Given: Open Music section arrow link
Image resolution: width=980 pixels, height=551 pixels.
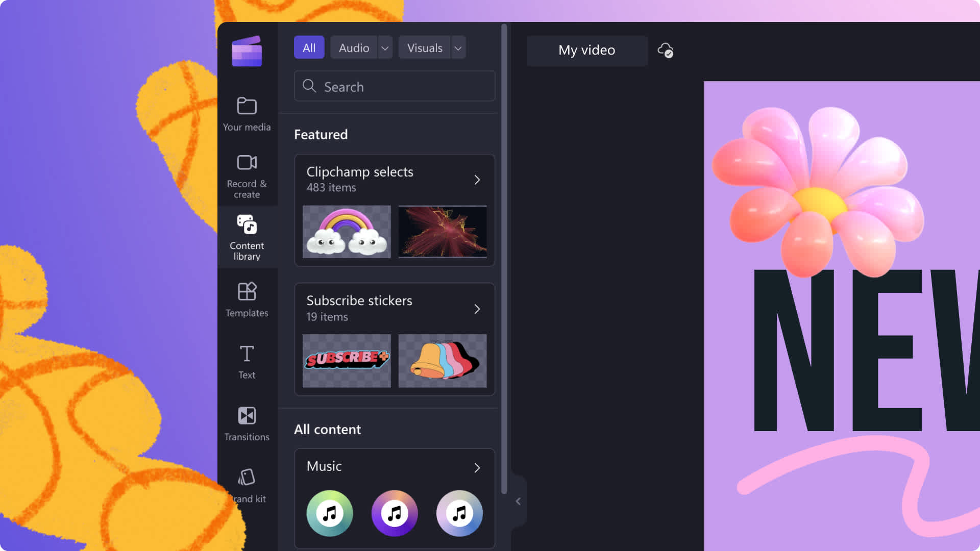Looking at the screenshot, I should click(477, 467).
